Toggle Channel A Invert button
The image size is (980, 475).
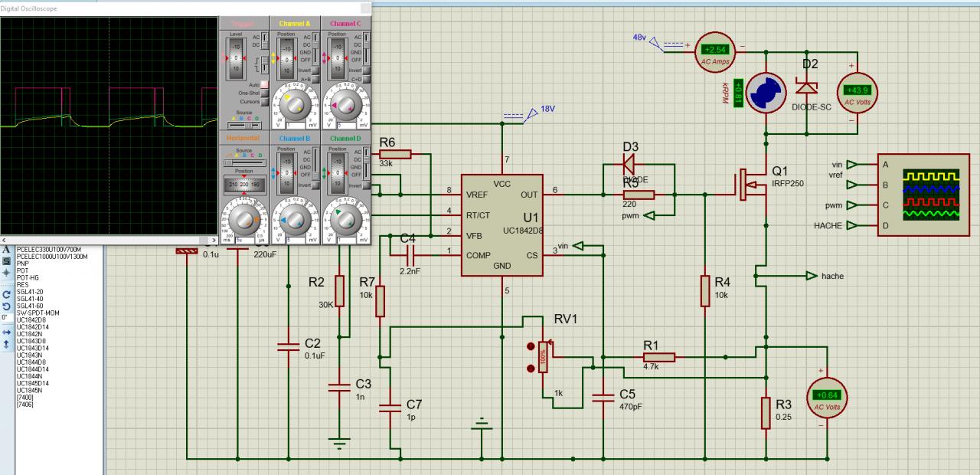pos(315,70)
